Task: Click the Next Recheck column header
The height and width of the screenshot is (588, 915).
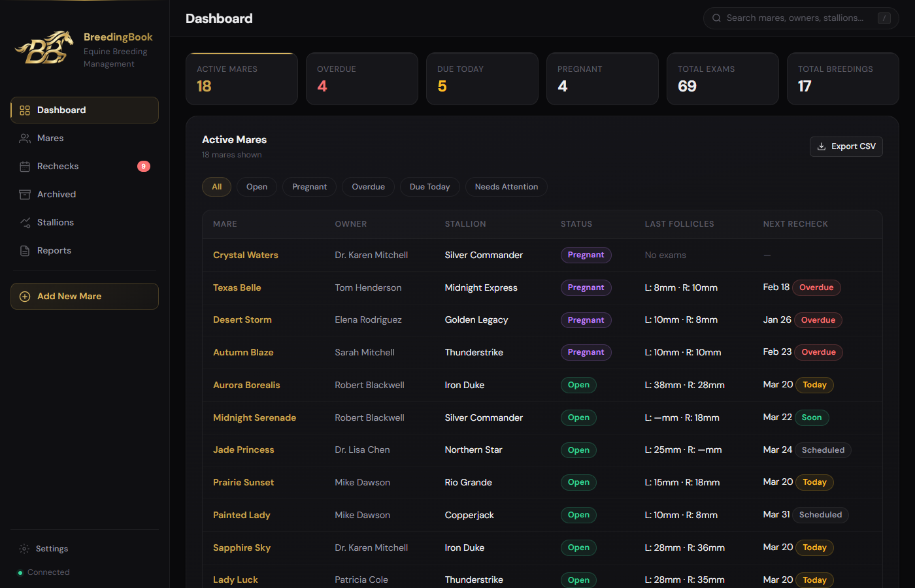Action: [795, 224]
